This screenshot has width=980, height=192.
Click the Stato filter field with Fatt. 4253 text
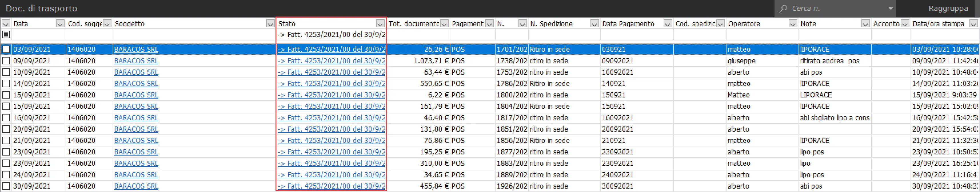click(331, 34)
